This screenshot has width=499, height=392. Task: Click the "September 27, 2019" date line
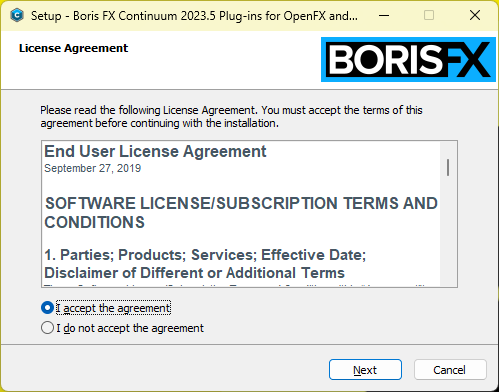click(93, 168)
